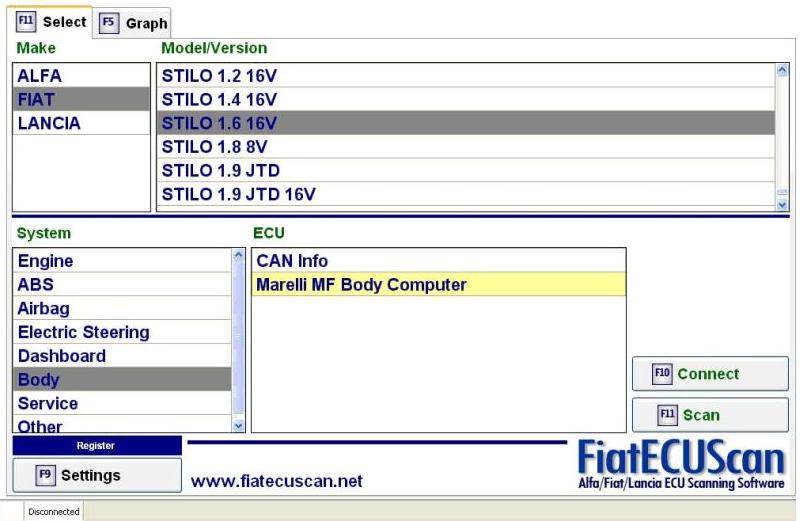This screenshot has height=521, width=800.
Task: Click the FiatECUScan logo
Action: 681,464
